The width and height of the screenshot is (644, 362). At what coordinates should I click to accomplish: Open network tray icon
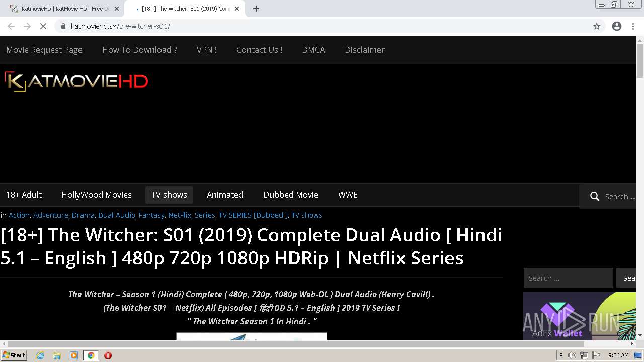584,355
